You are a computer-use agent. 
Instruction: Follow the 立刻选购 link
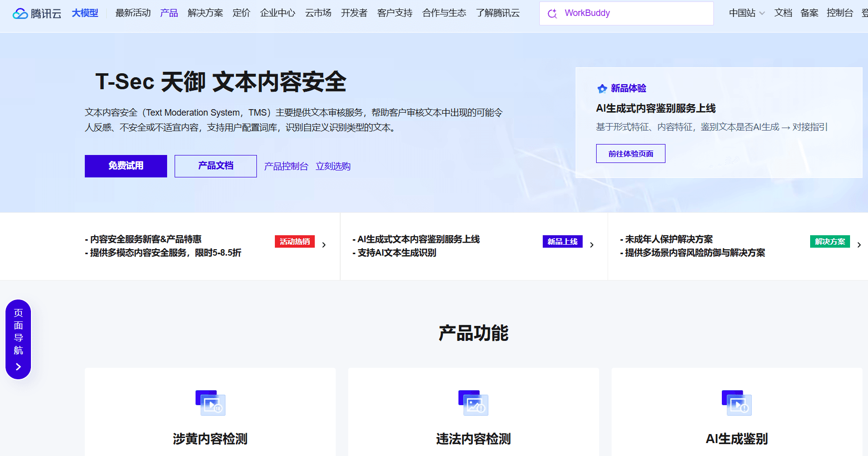point(333,166)
